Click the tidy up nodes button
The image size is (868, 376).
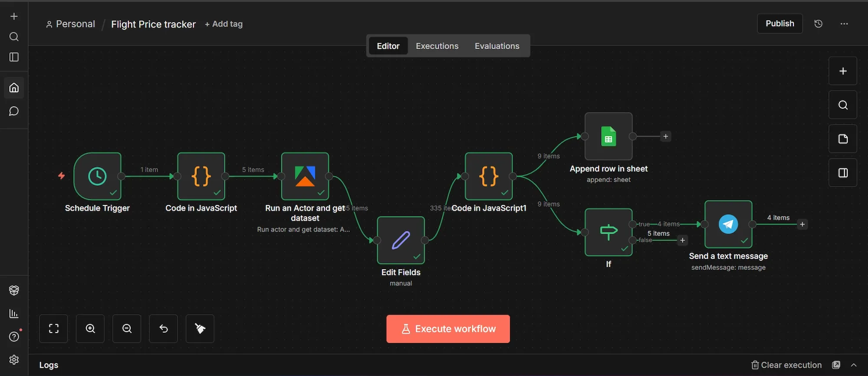coord(200,329)
